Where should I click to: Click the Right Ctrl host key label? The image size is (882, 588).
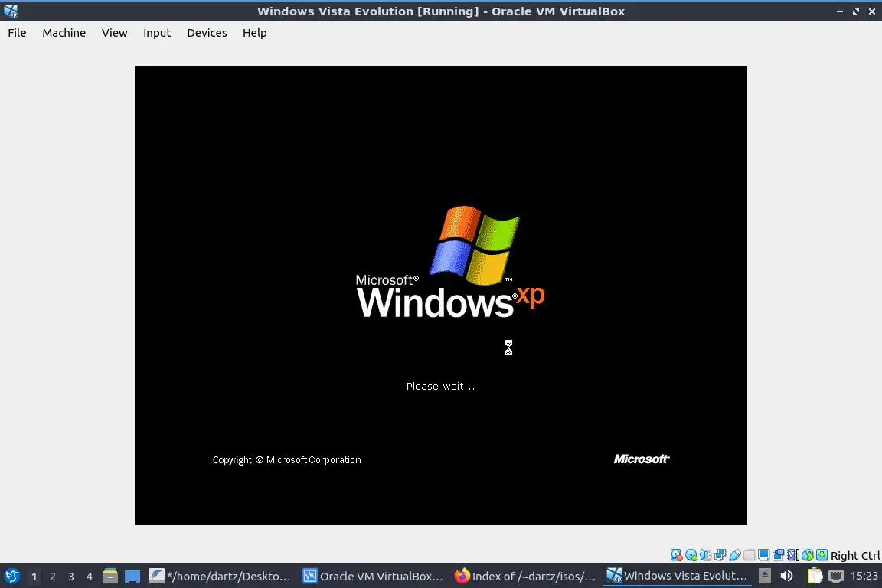click(855, 555)
